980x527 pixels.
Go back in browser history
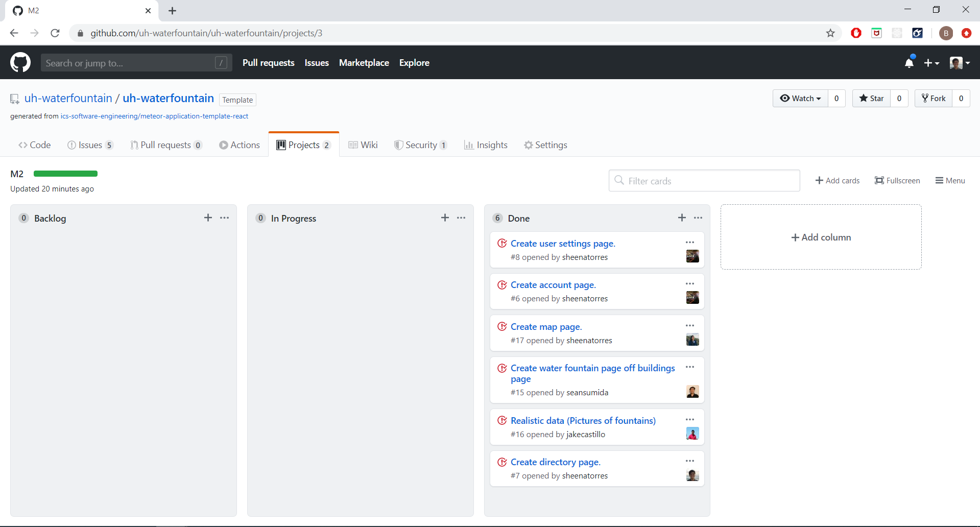click(14, 33)
